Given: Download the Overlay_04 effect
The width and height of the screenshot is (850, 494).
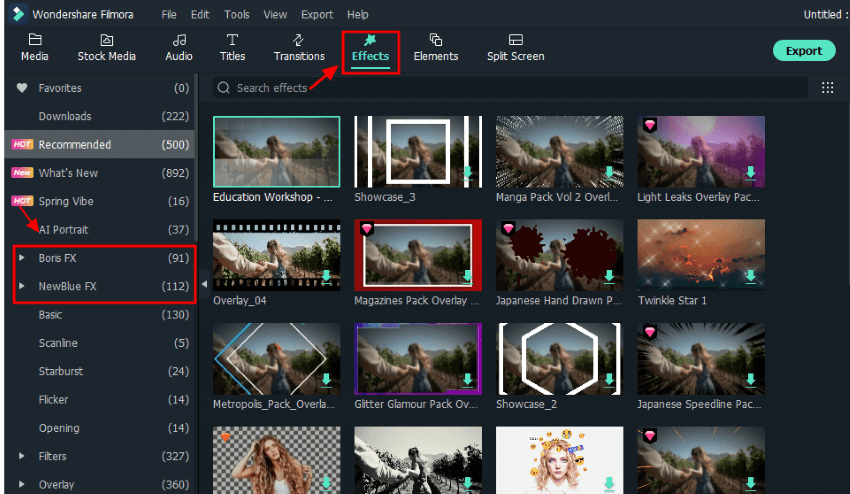Looking at the screenshot, I should point(326,277).
